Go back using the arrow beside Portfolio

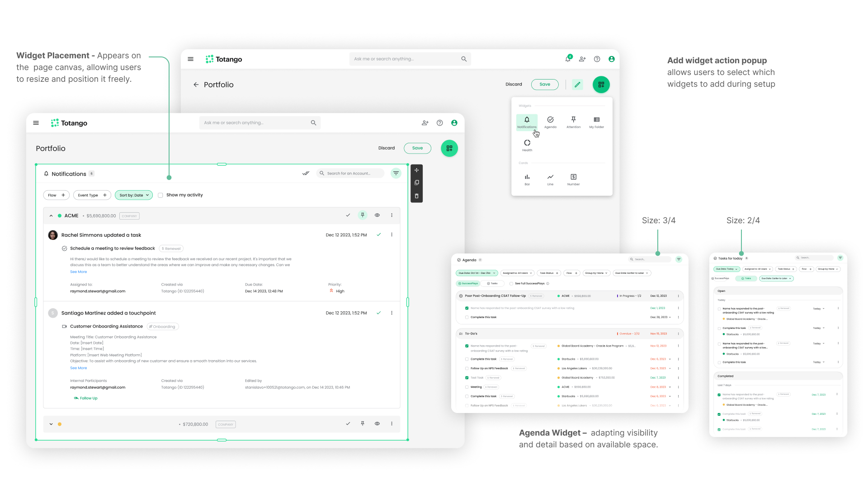(196, 84)
